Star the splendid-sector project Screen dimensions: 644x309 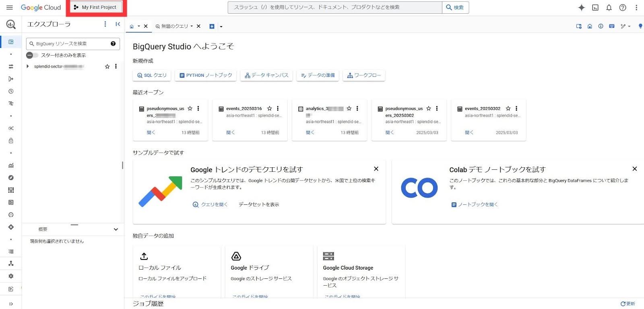pyautogui.click(x=107, y=66)
